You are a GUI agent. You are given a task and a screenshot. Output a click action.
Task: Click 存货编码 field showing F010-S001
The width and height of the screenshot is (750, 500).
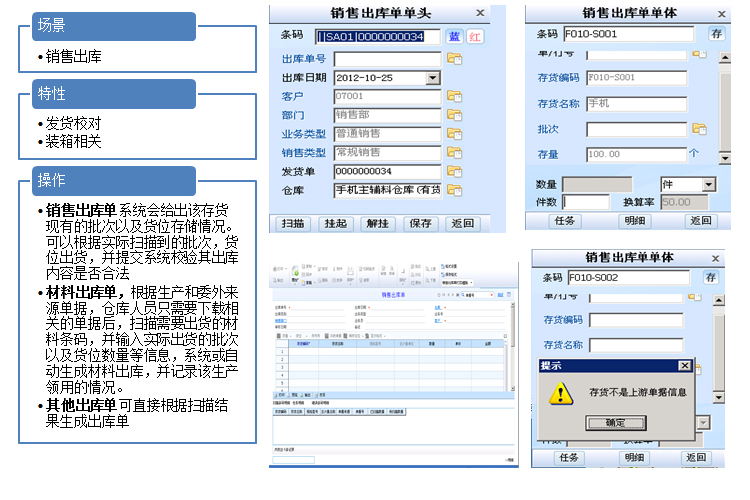pyautogui.click(x=637, y=78)
